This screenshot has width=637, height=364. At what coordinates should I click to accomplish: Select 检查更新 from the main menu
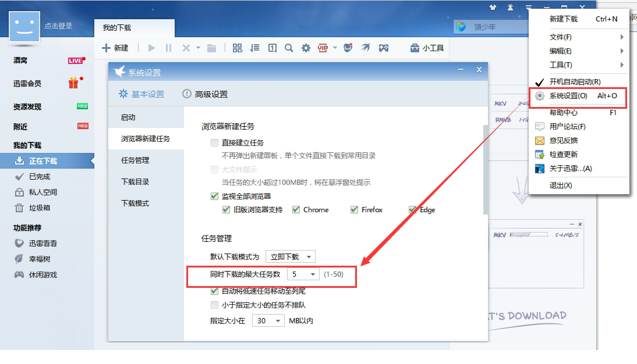click(x=563, y=155)
